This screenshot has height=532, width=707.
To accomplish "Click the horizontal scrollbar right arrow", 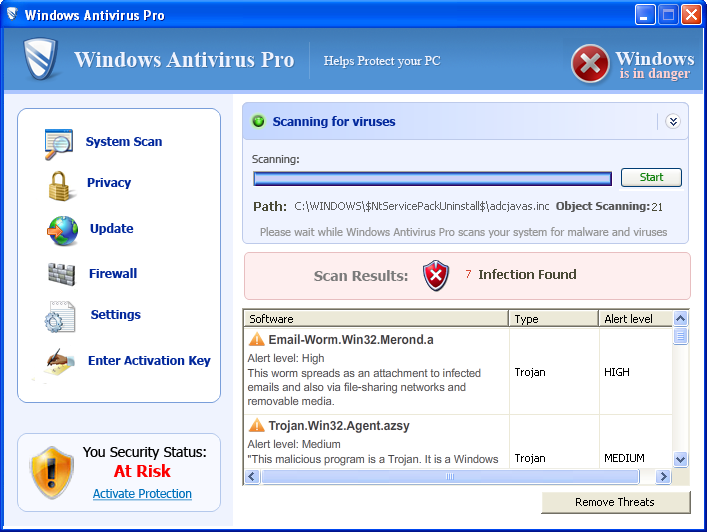I will pos(663,477).
